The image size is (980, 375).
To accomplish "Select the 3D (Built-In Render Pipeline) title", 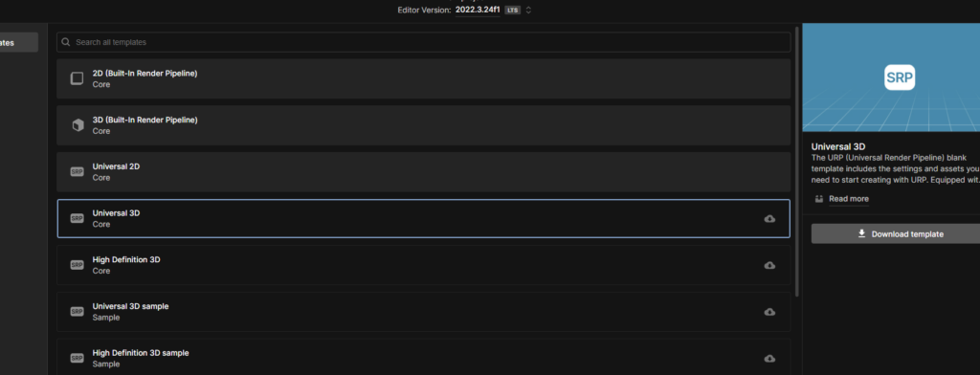I will click(145, 120).
